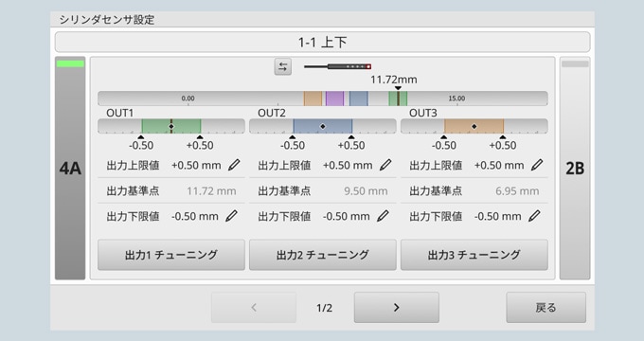Click the OUT1 green range bar
Image resolution: width=644 pixels, height=341 pixels.
point(171,126)
